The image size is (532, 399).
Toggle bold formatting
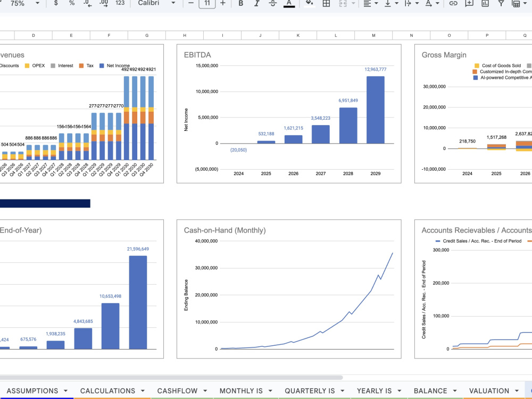(240, 3)
